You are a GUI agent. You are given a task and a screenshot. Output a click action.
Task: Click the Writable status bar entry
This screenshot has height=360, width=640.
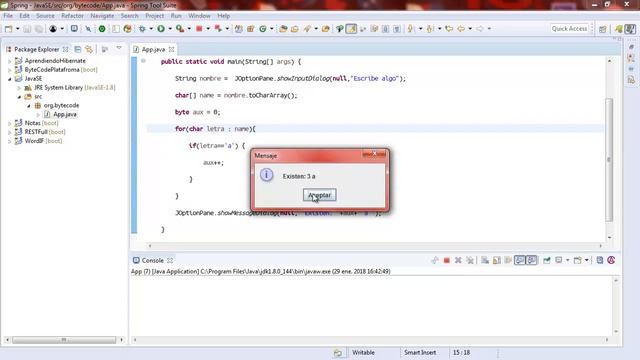(363, 353)
